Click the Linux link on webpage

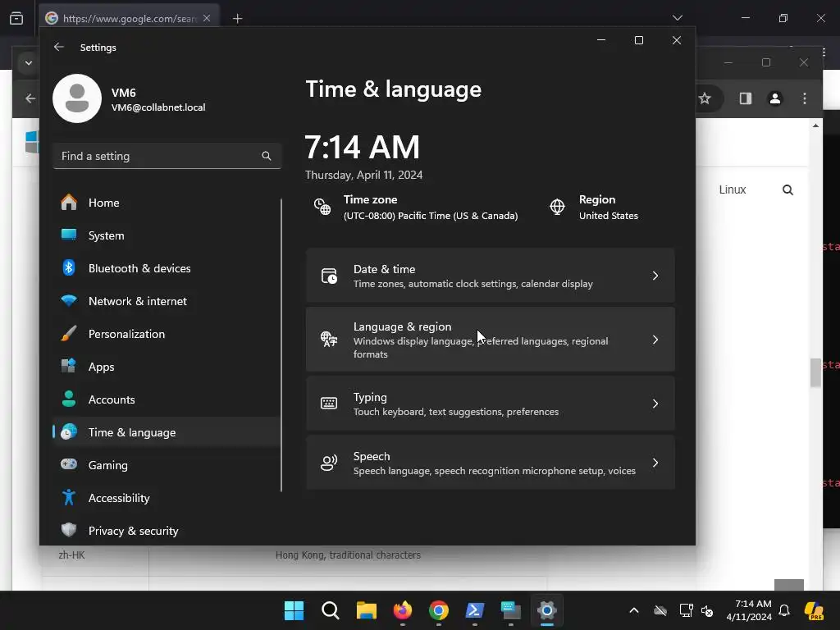(733, 189)
